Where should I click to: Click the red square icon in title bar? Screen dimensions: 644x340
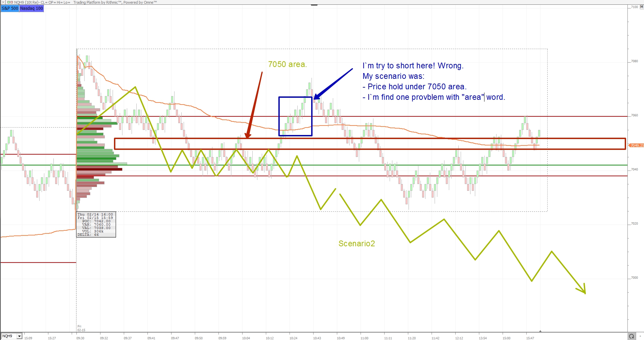coord(11,2)
